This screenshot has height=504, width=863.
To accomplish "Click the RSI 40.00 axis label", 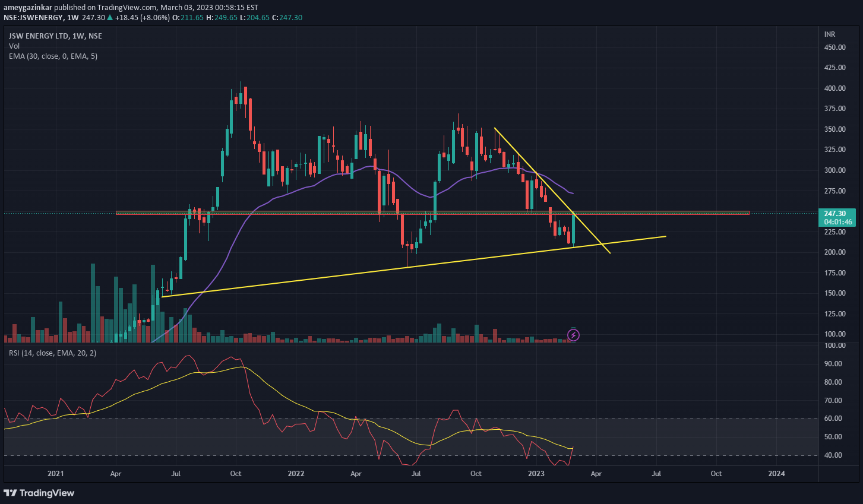I will (x=833, y=455).
